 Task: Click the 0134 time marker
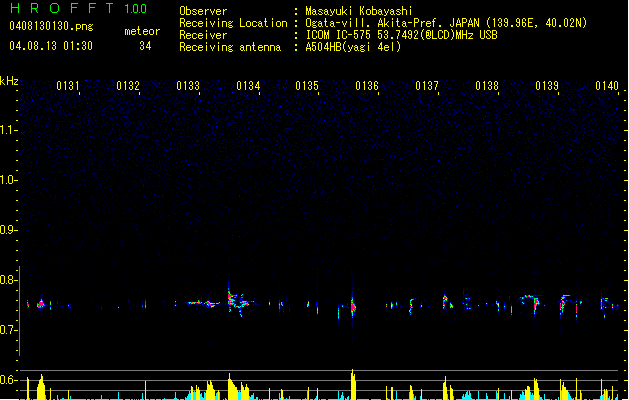point(248,86)
